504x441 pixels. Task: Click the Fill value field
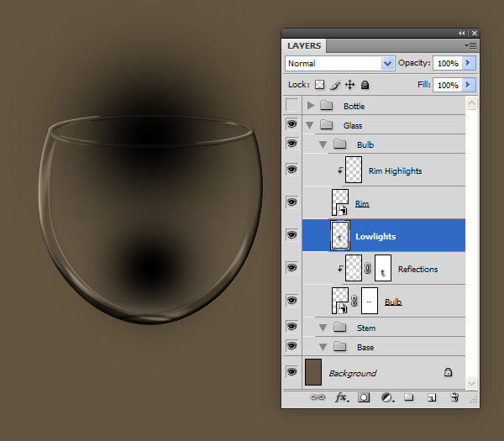coord(448,85)
